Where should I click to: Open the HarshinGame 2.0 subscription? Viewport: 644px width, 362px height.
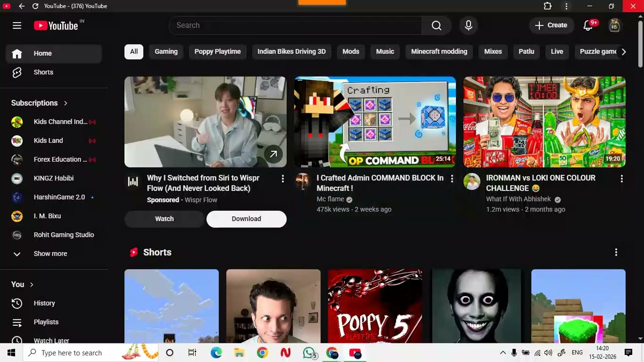54,197
